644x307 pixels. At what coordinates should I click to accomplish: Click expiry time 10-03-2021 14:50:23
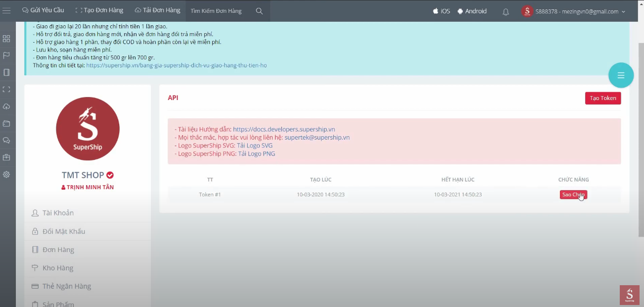(x=458, y=195)
